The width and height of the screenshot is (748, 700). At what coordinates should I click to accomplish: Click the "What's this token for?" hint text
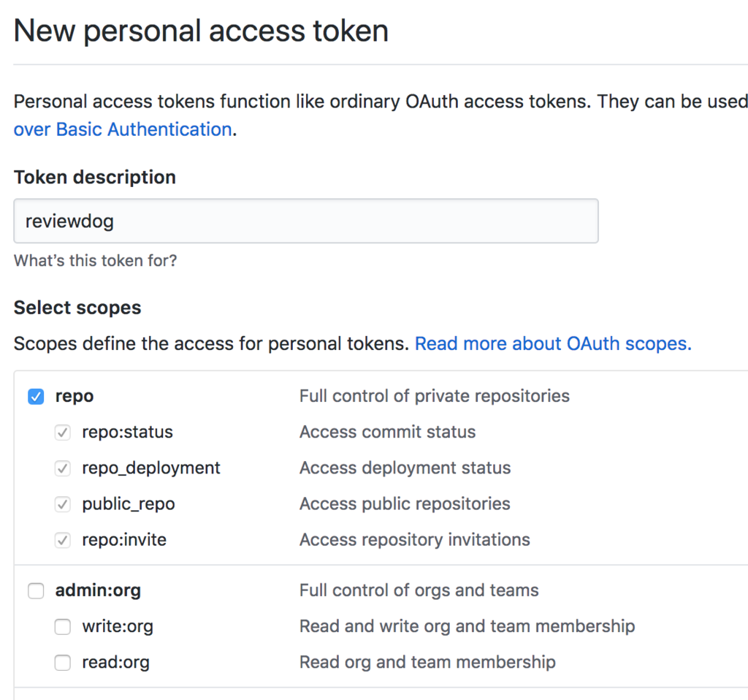pyautogui.click(x=95, y=260)
